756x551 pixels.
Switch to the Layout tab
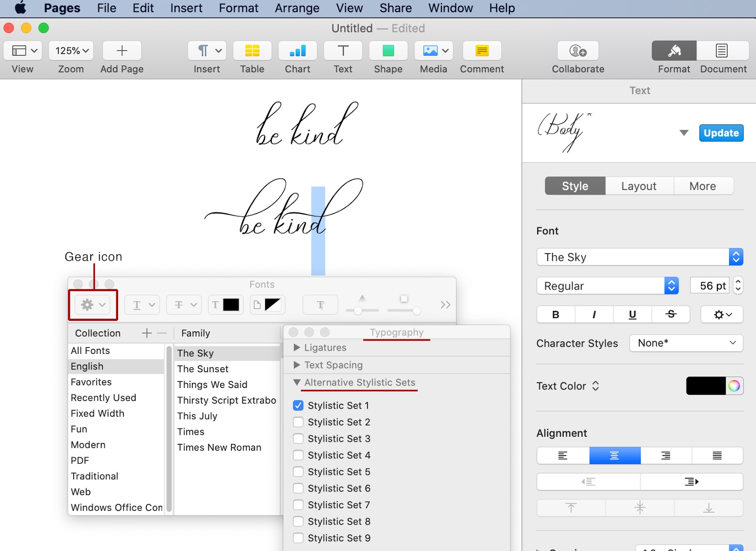(x=639, y=186)
